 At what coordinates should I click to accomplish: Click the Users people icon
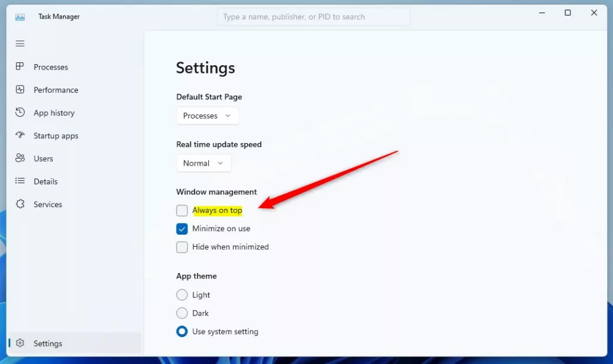tap(20, 158)
